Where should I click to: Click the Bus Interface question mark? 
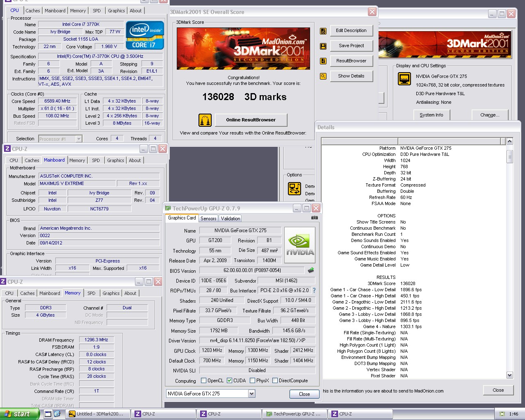coord(314,290)
